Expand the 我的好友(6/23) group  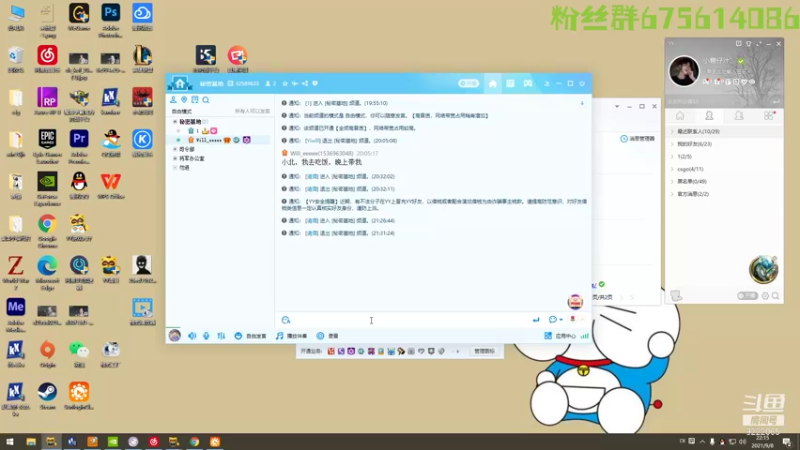pyautogui.click(x=724, y=144)
